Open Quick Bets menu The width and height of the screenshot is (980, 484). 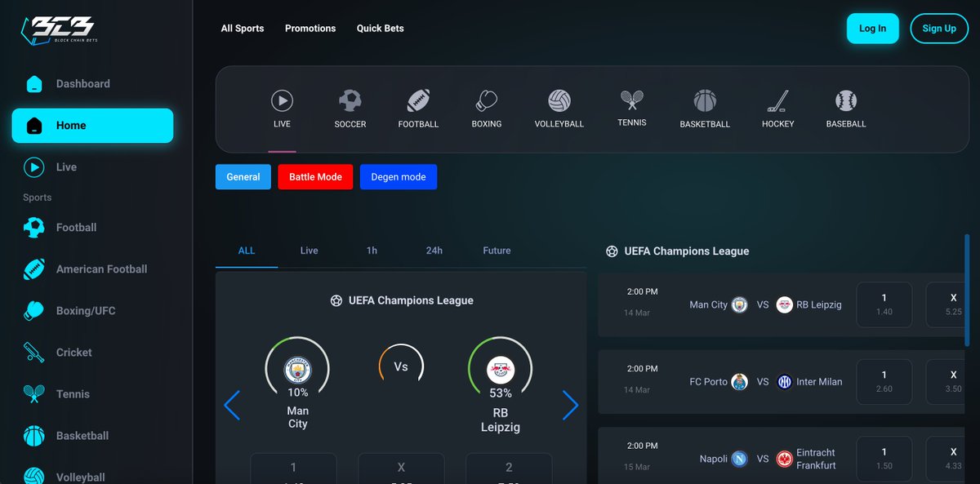click(x=381, y=29)
